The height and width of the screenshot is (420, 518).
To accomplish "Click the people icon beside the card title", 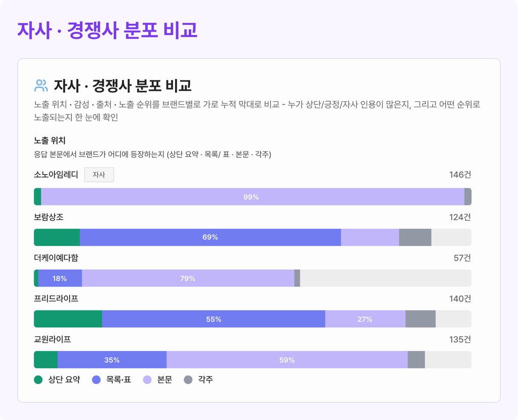I will pos(41,86).
